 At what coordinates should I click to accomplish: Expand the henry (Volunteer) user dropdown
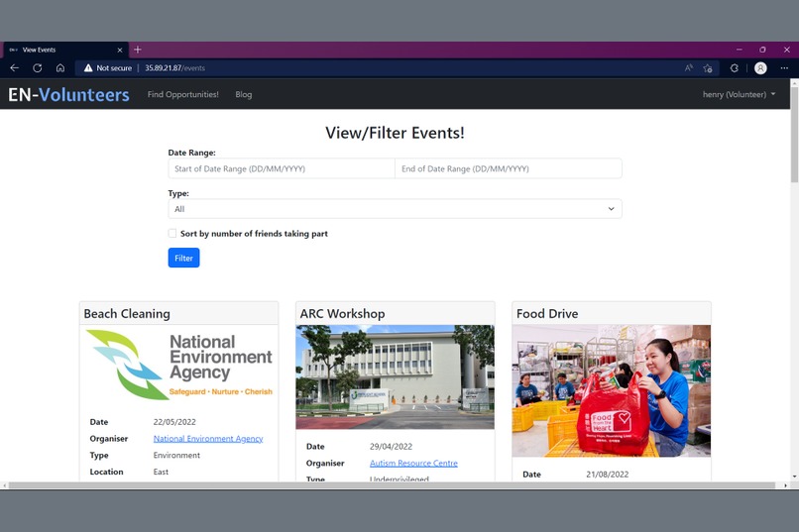tap(739, 94)
